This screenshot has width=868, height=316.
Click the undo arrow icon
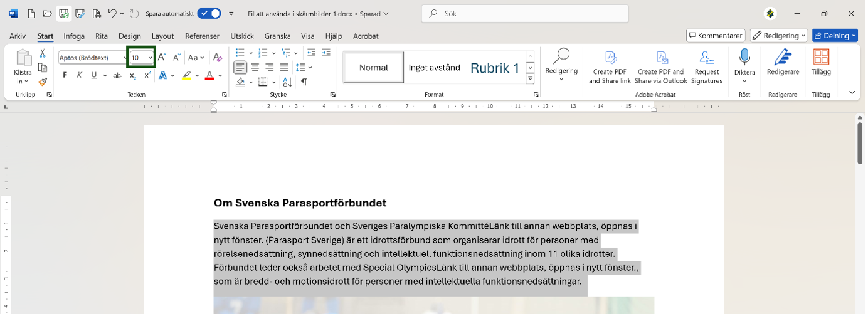(x=112, y=13)
